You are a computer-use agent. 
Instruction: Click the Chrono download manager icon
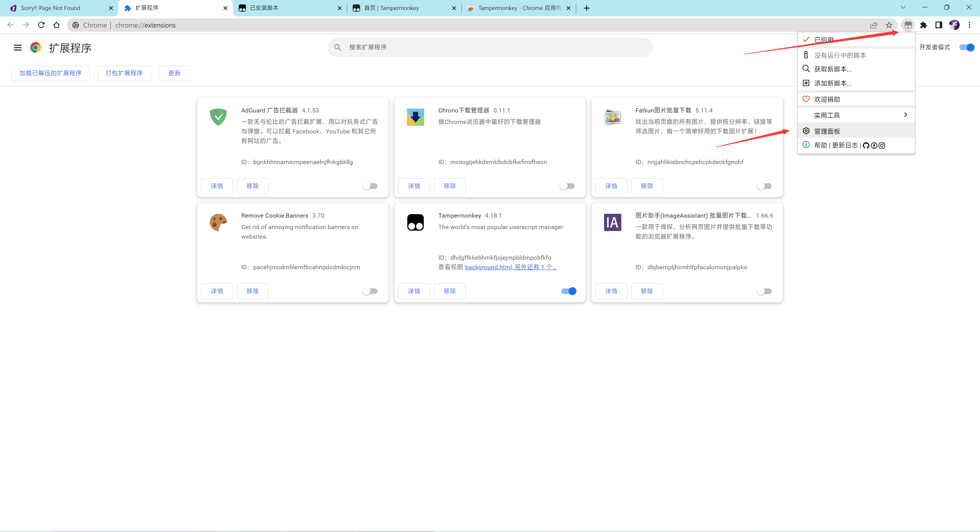pos(415,117)
